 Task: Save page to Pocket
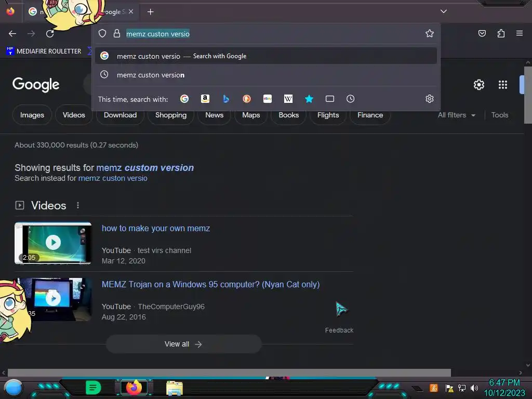482,33
